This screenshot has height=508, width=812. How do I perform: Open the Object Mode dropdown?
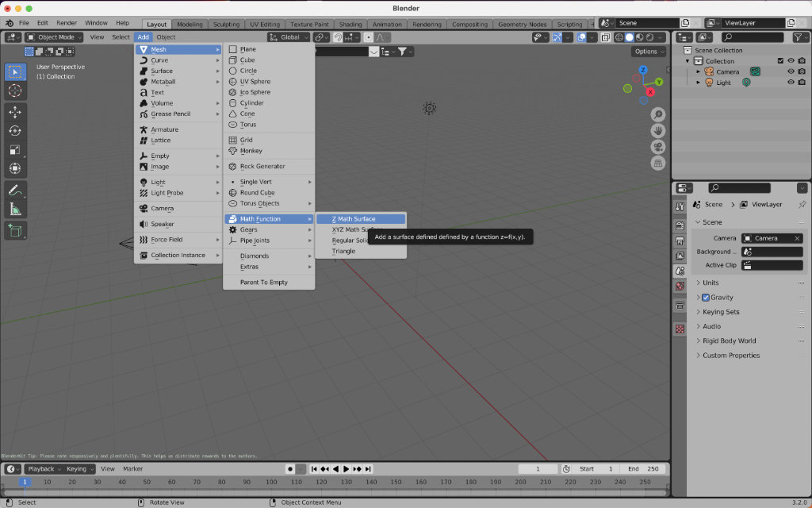coord(53,37)
